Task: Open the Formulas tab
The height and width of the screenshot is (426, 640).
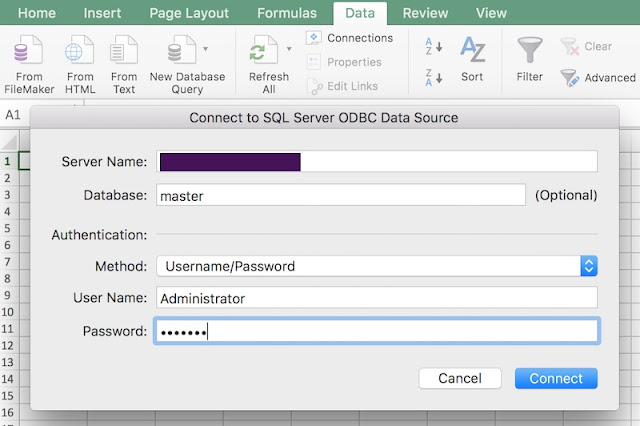Action: pos(287,13)
